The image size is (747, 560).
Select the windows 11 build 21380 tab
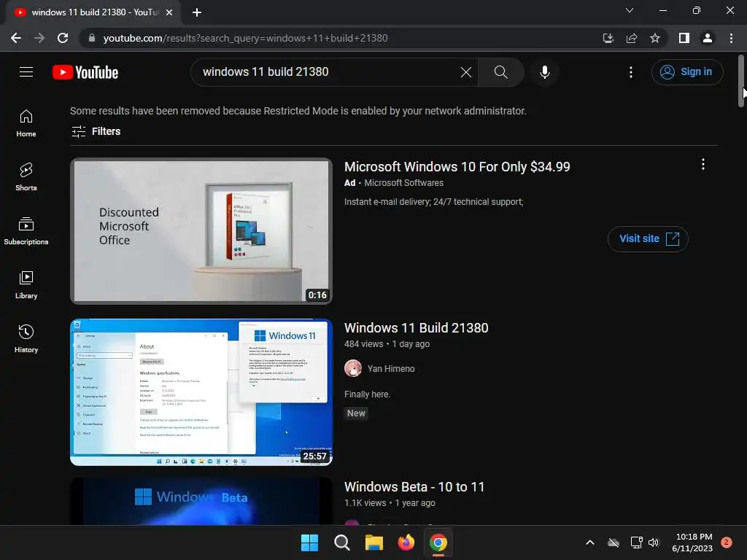pos(93,12)
